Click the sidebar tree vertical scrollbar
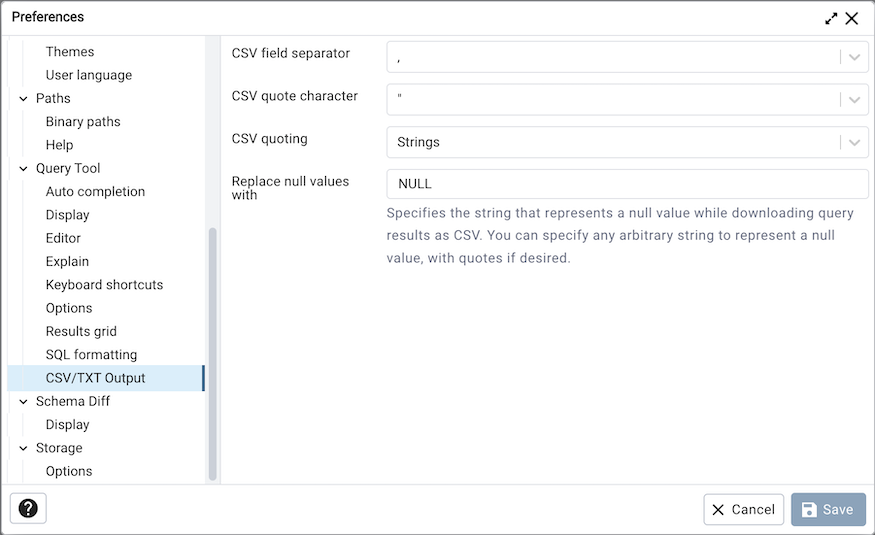Viewport: 875px width, 535px height. pos(212,350)
